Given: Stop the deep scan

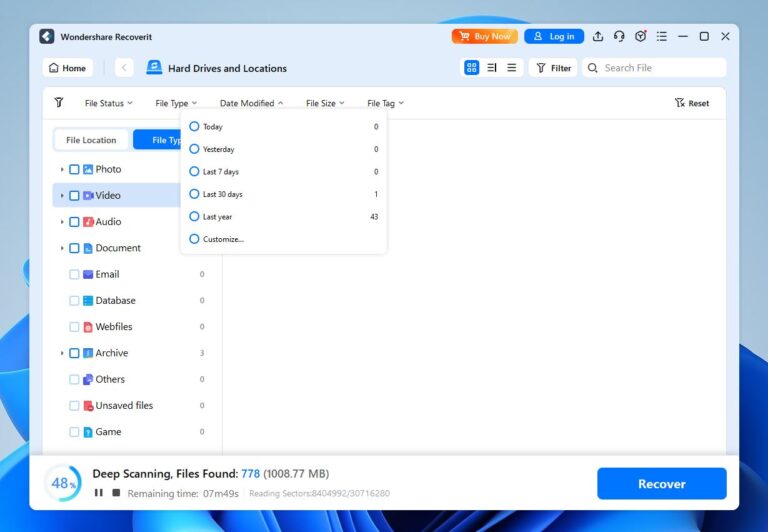Looking at the screenshot, I should coord(116,493).
